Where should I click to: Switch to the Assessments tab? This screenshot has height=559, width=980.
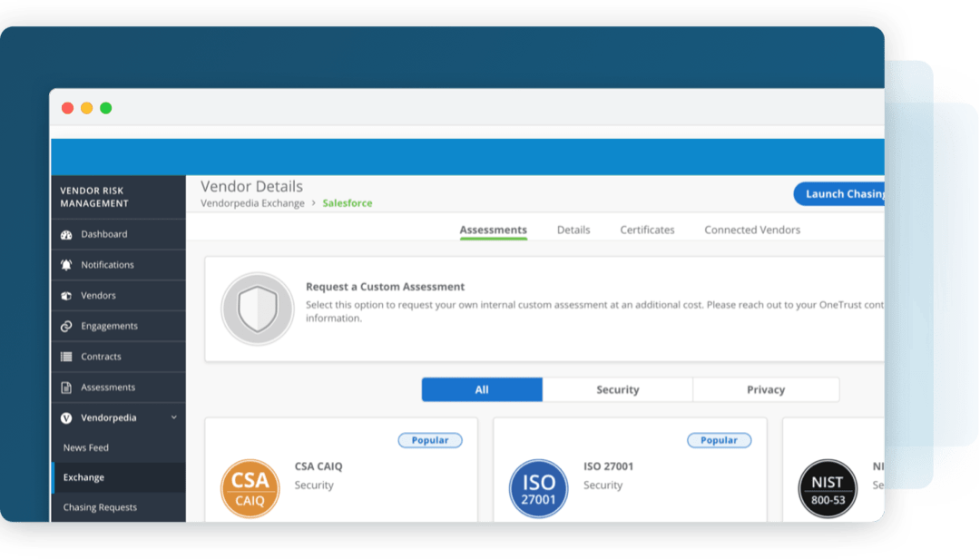click(x=493, y=230)
